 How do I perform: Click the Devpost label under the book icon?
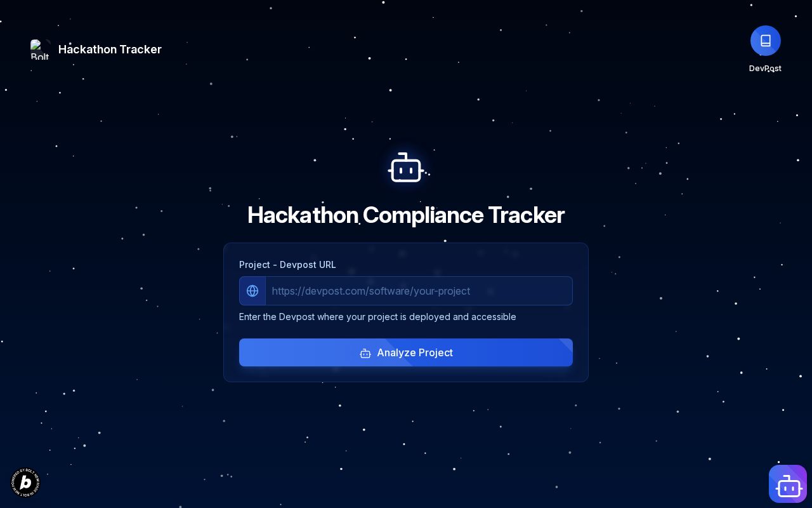[765, 68]
